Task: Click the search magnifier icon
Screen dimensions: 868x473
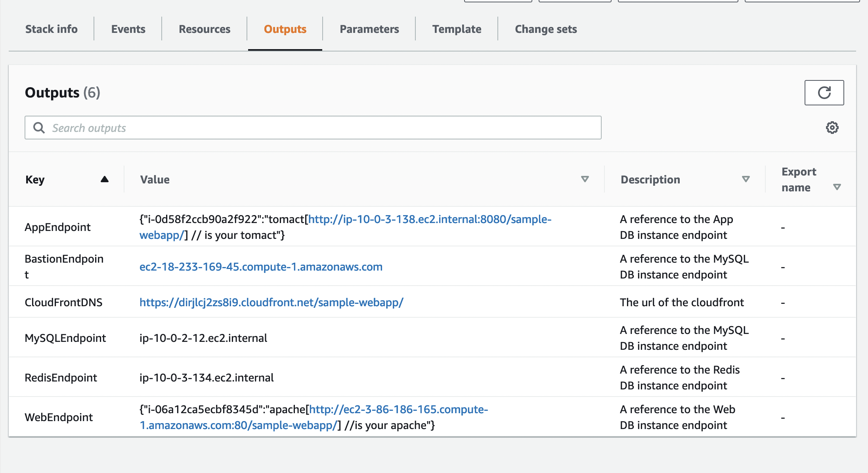Action: [x=39, y=128]
